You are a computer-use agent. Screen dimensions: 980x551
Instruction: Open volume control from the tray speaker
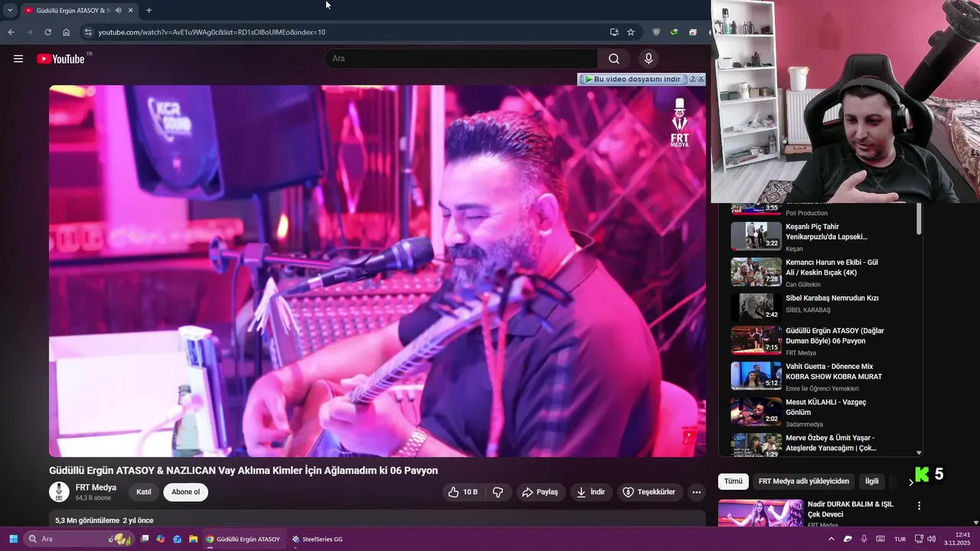(932, 539)
